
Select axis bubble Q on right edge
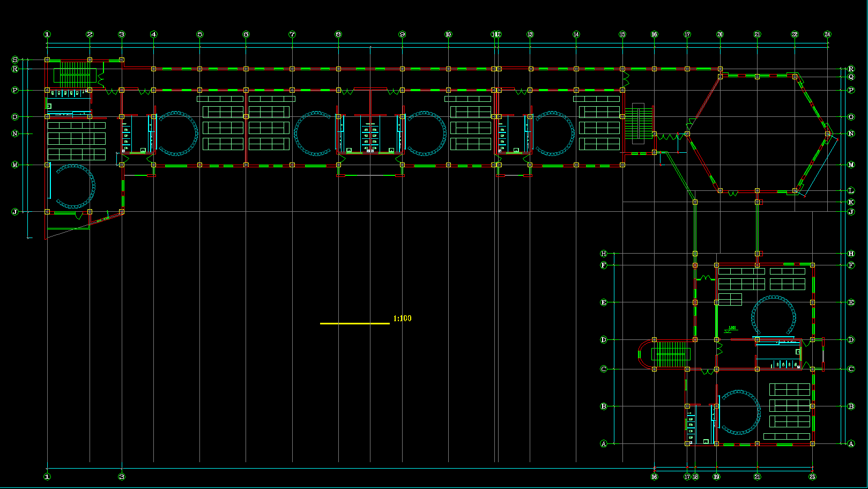coord(851,77)
